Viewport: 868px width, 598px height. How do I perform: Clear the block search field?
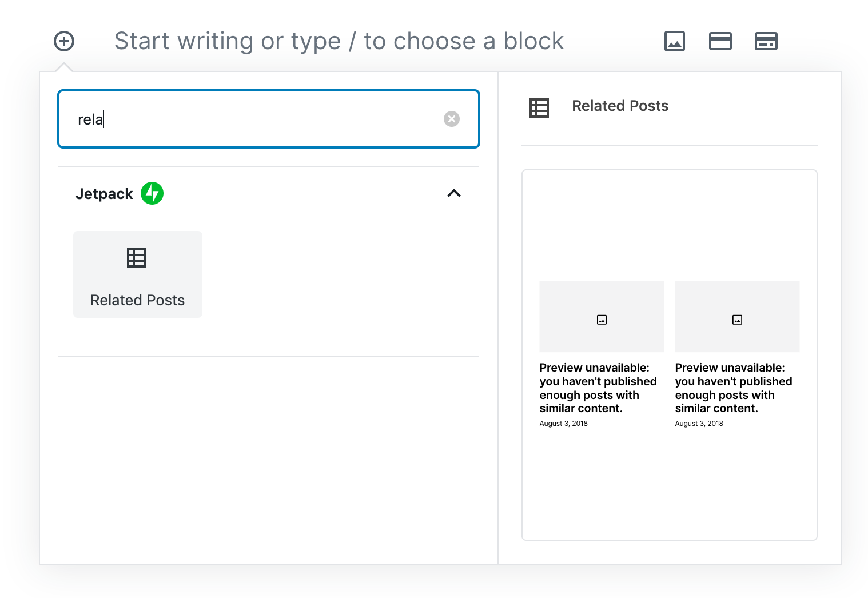coord(452,119)
